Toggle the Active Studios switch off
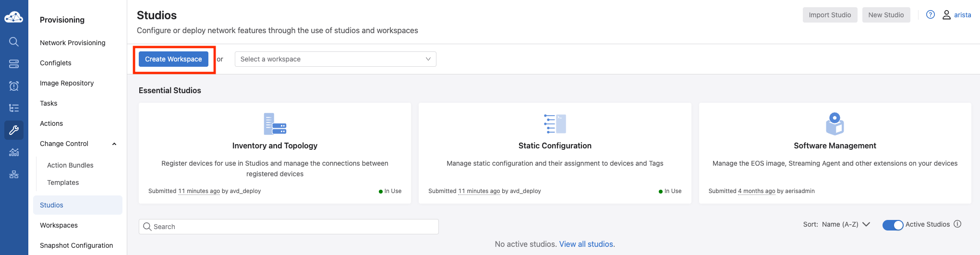This screenshot has width=980, height=255. tap(893, 225)
